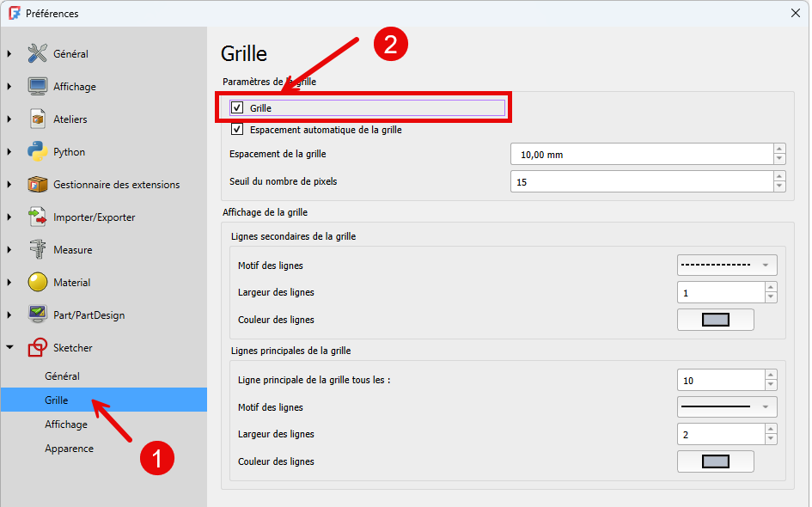
Task: Open main lines Motif des lignes dropdown
Action: (x=727, y=406)
